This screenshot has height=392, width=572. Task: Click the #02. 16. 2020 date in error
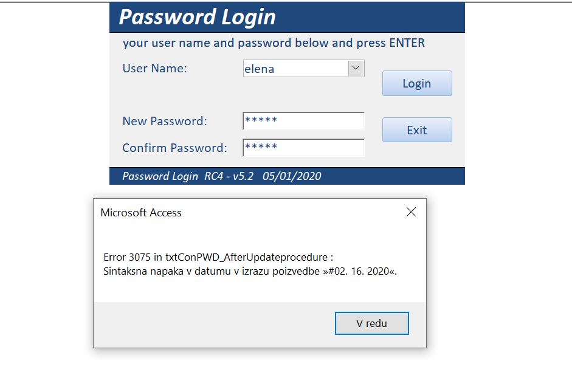click(x=359, y=270)
